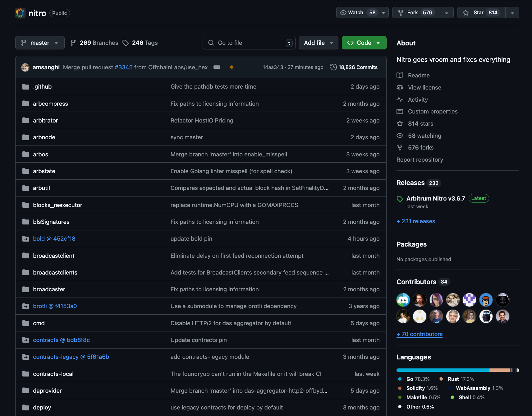Click the watching eye icon in About
The image size is (532, 416).
click(x=400, y=136)
